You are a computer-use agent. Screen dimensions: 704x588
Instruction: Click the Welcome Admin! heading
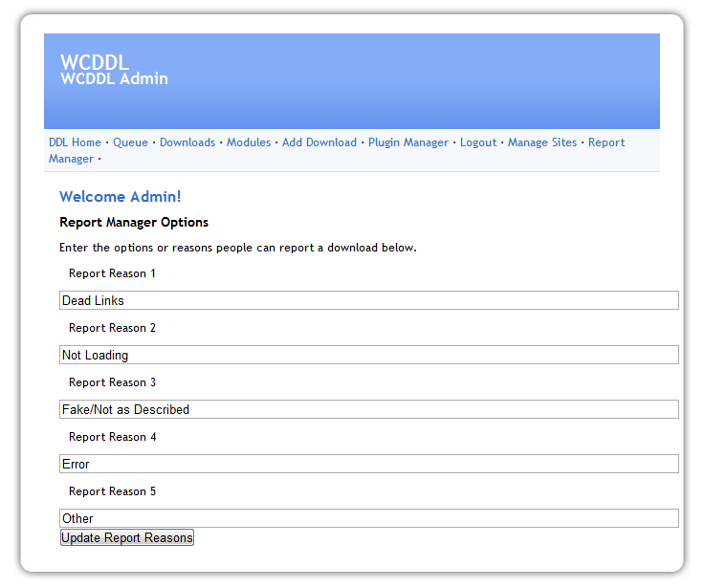pyautogui.click(x=120, y=197)
